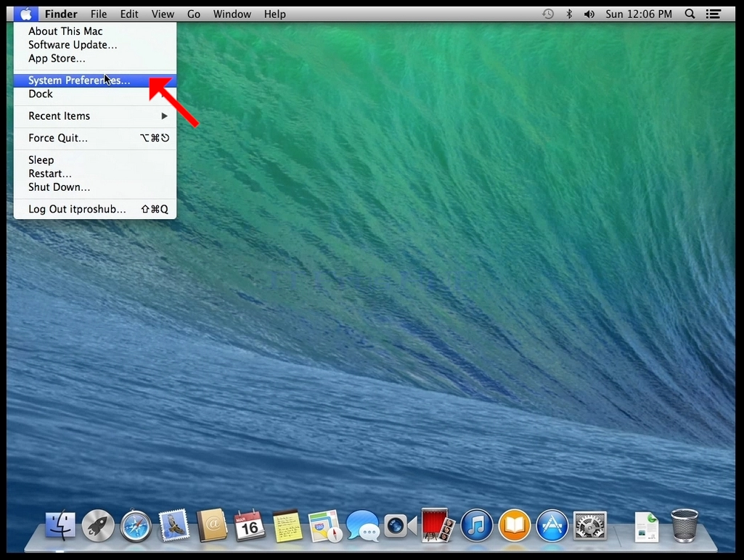Click the Apple logo menu
Screen dimensions: 744x560
tap(26, 15)
